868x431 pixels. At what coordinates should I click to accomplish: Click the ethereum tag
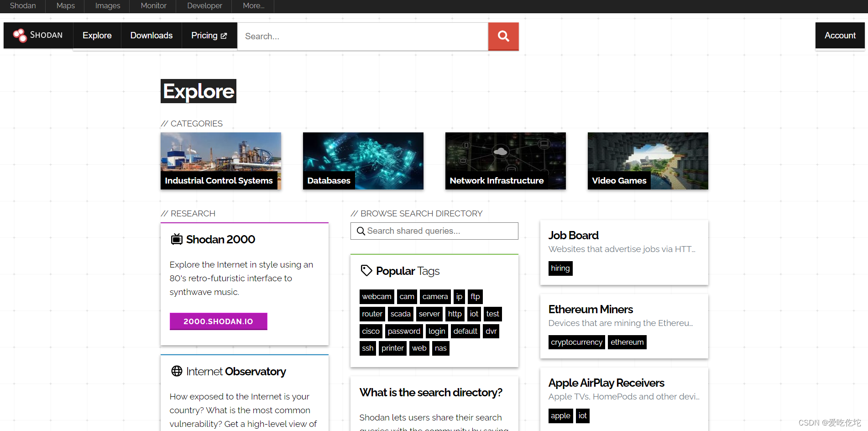627,342
